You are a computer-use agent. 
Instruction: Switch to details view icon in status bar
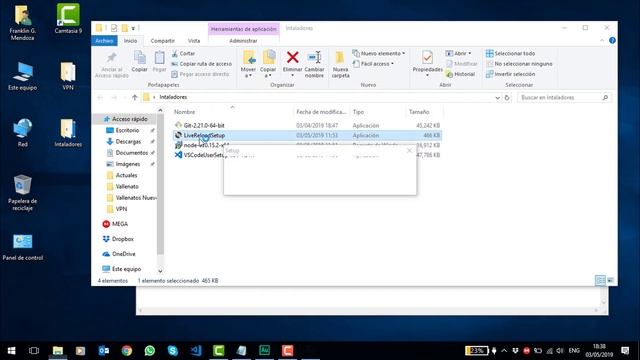coord(600,280)
